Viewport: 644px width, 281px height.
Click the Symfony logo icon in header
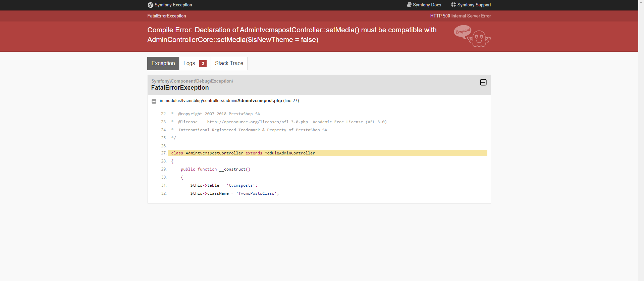click(150, 5)
